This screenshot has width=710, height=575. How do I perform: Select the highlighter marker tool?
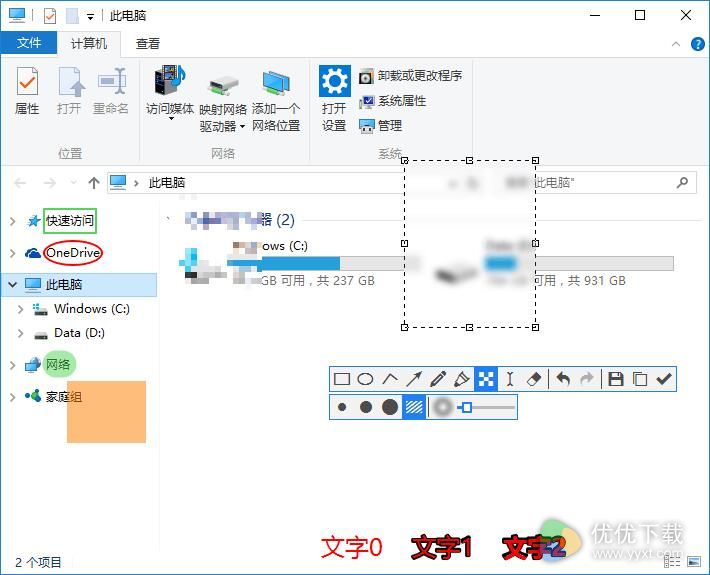(x=462, y=379)
